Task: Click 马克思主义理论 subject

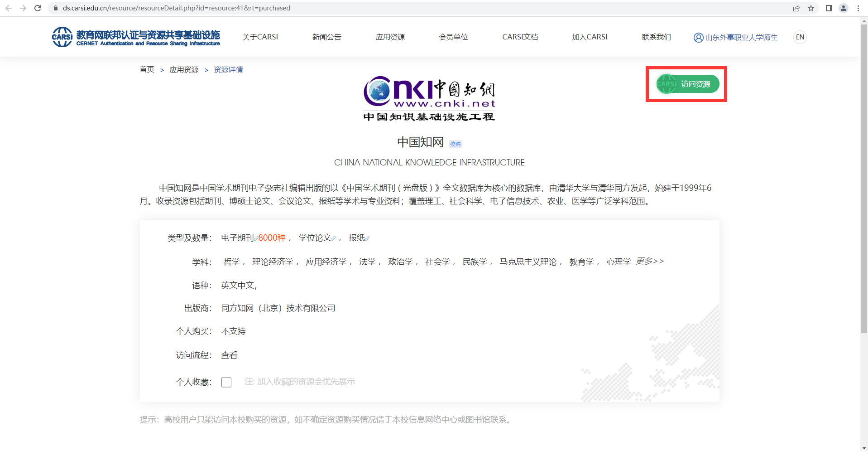Action: coord(528,262)
